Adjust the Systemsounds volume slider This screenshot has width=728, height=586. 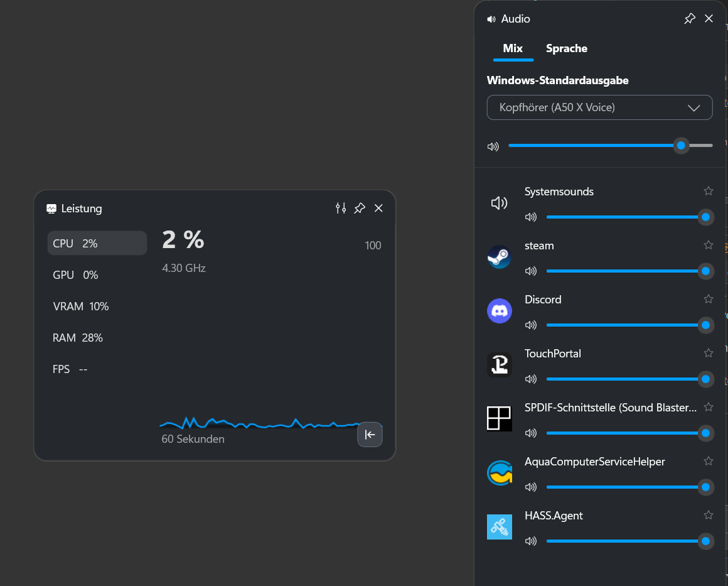pos(629,217)
